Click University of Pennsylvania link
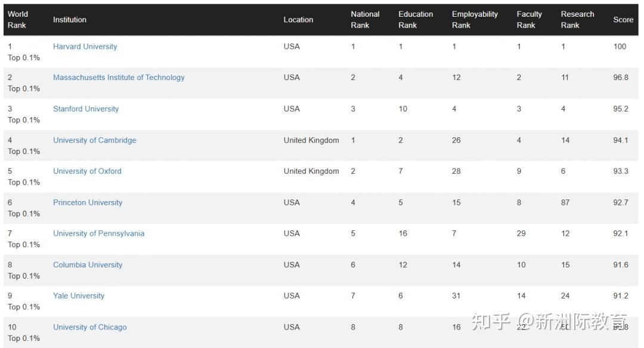This screenshot has width=644, height=348. [x=98, y=233]
